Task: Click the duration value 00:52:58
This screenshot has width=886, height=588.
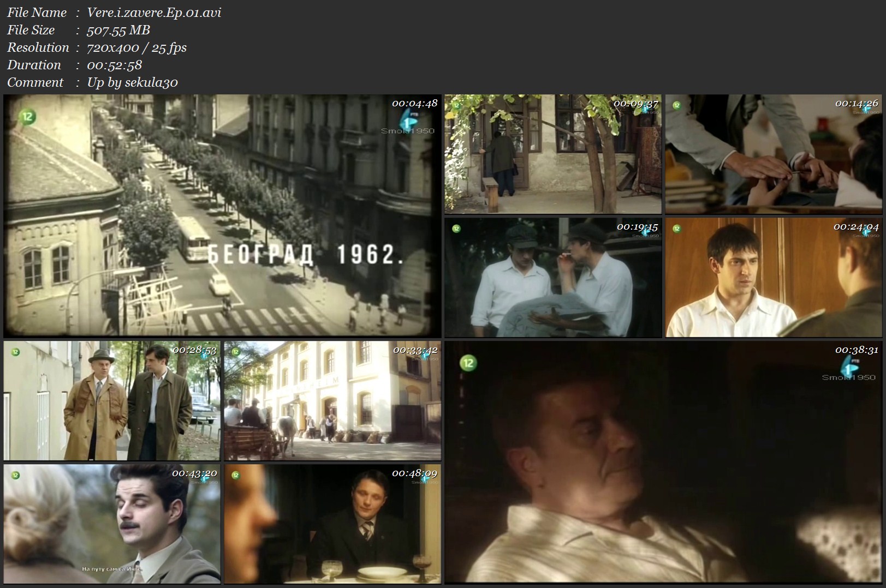Action: coord(115,65)
